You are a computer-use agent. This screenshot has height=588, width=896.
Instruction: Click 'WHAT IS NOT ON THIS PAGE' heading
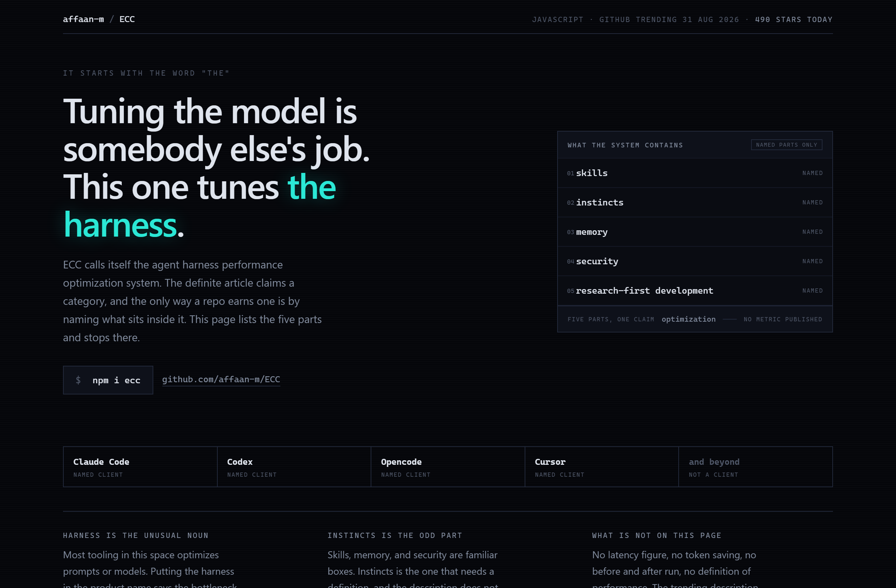[657, 535]
